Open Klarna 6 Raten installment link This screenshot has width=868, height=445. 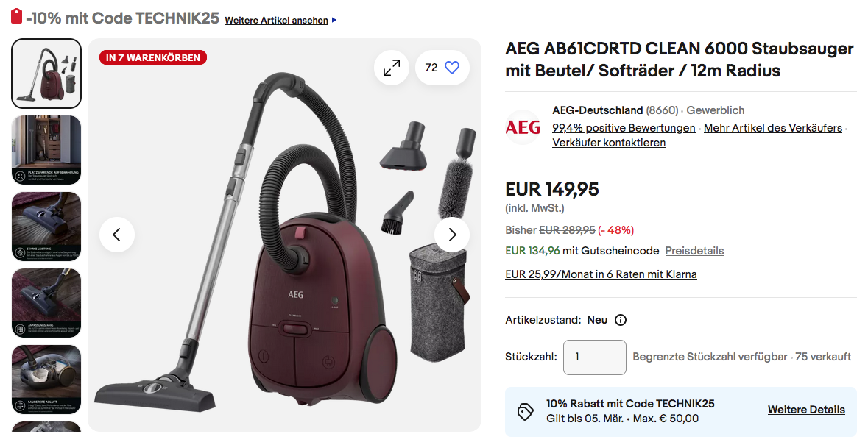point(601,274)
